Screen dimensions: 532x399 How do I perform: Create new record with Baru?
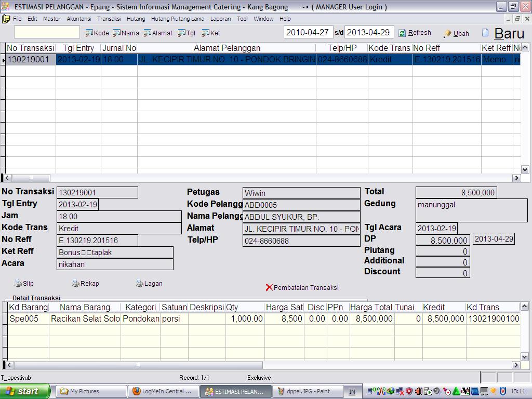[503, 33]
